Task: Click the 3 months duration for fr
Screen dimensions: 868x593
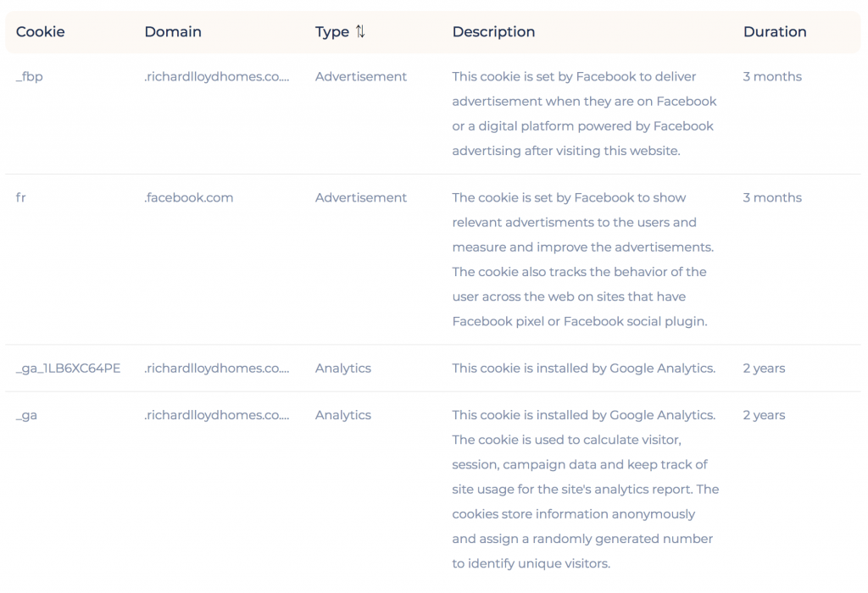Action: [772, 197]
